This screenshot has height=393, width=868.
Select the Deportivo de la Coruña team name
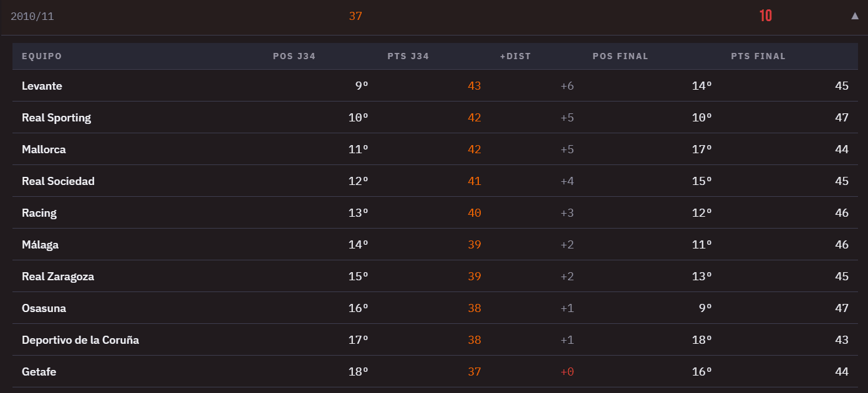click(x=80, y=340)
